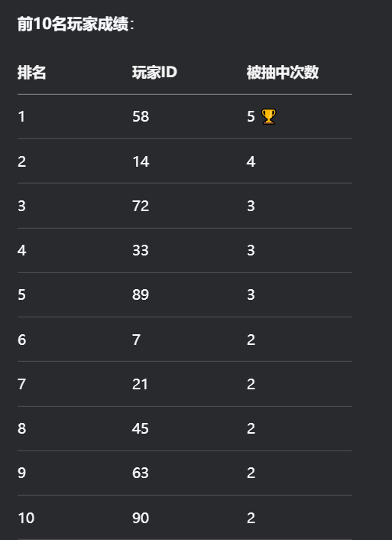Click the rank 10 cell
The width and height of the screenshot is (392, 540).
tap(26, 518)
